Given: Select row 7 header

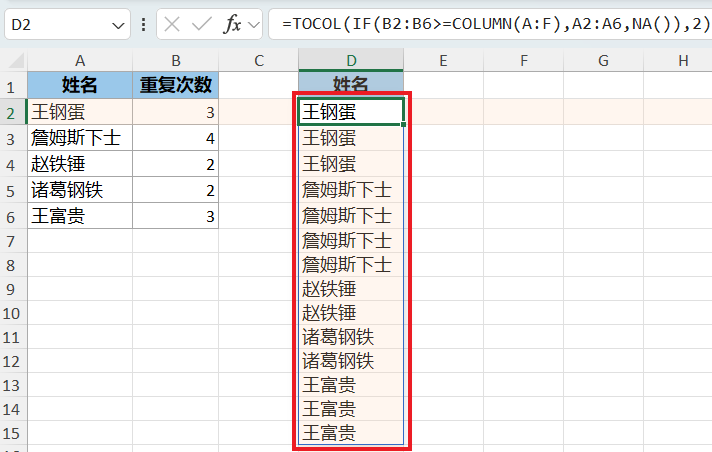Looking at the screenshot, I should 13,241.
